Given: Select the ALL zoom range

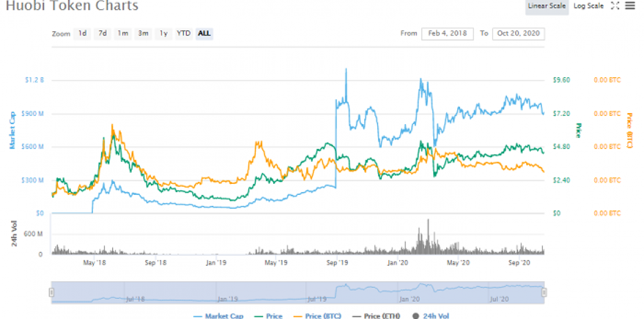Looking at the screenshot, I should 204,34.
